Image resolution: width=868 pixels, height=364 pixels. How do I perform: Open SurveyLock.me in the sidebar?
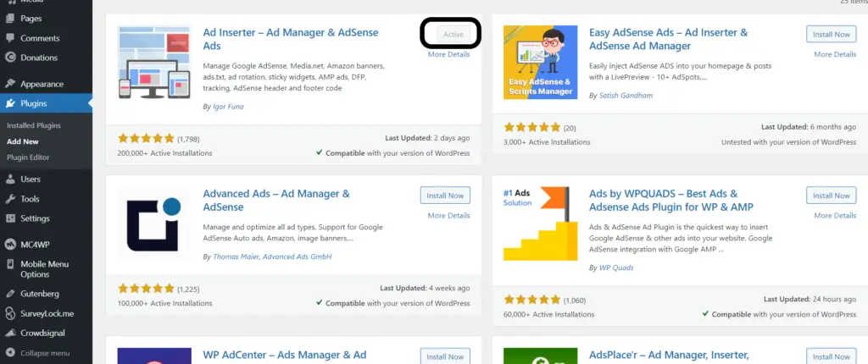pos(46,314)
